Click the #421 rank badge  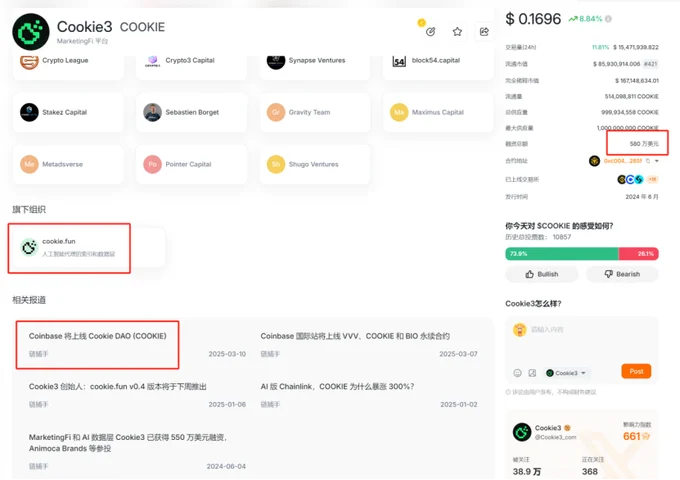[x=650, y=64]
